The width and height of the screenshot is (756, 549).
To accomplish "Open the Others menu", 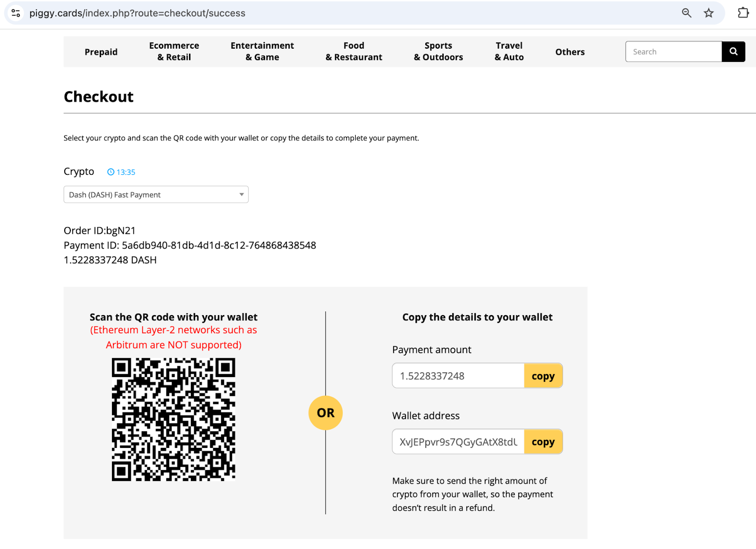I will [x=570, y=52].
